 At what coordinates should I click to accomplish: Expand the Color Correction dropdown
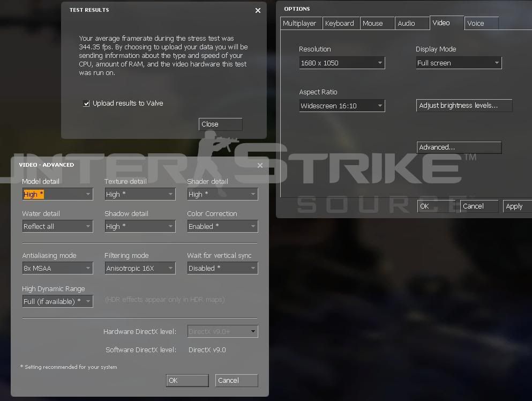[x=222, y=226]
